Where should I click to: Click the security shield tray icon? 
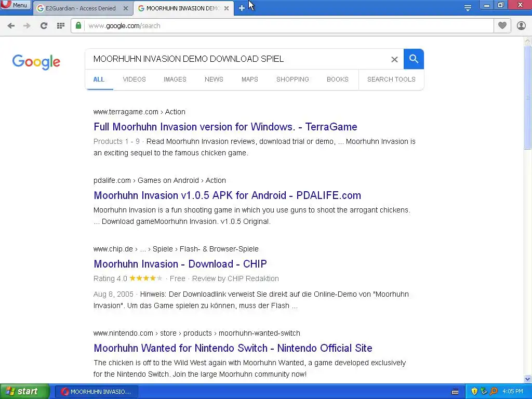tap(474, 392)
